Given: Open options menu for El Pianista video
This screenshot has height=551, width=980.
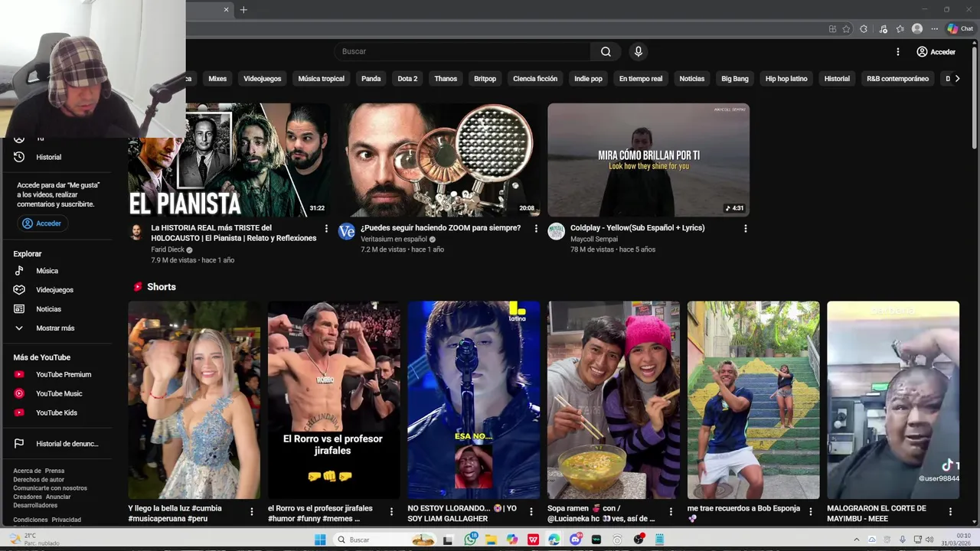Looking at the screenshot, I should tap(326, 229).
